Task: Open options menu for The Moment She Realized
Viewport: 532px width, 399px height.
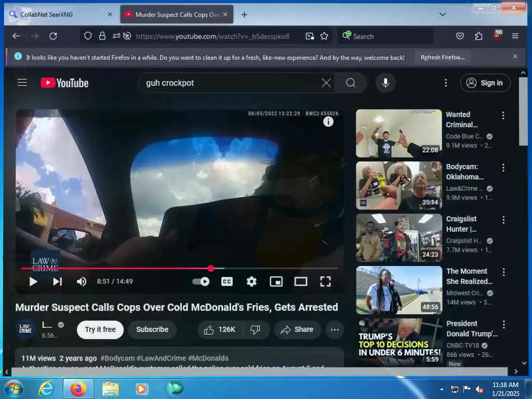Action: coord(503,272)
